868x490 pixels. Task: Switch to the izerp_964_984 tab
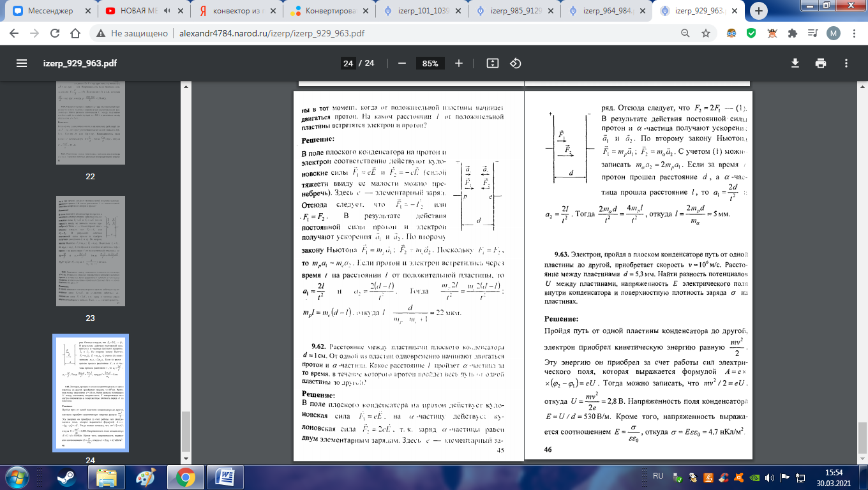click(x=608, y=11)
